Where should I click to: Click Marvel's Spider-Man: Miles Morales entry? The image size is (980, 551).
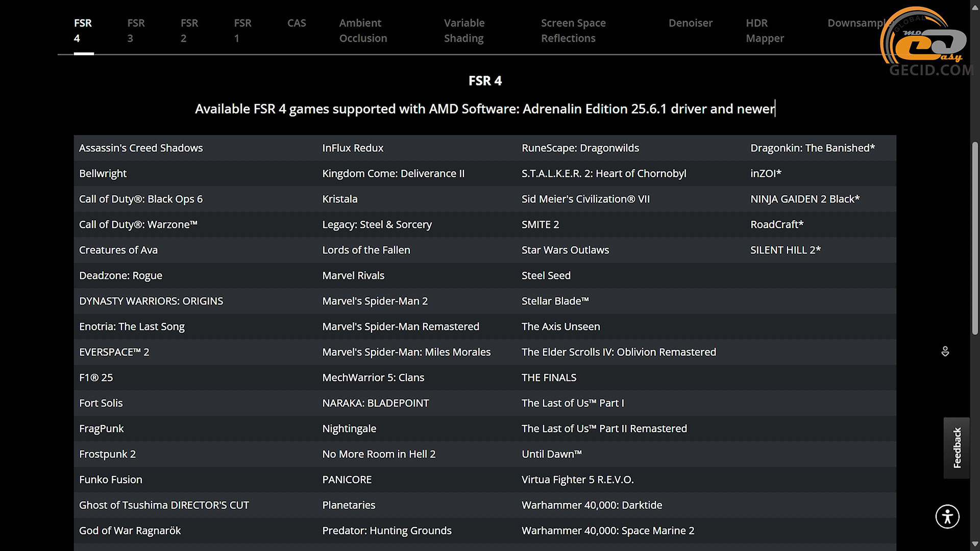tap(406, 352)
